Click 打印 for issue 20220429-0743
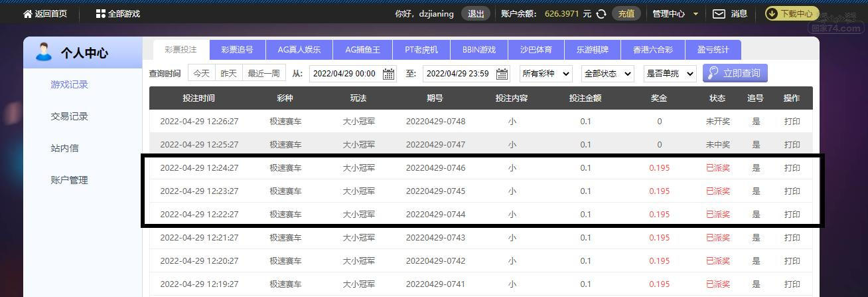This screenshot has height=297, width=868. (x=792, y=238)
